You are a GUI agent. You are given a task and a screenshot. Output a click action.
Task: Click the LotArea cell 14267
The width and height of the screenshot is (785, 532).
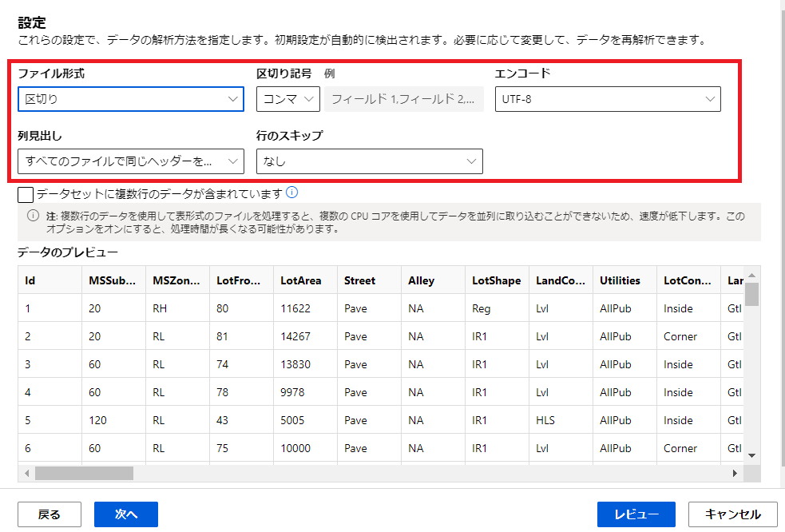[305, 336]
